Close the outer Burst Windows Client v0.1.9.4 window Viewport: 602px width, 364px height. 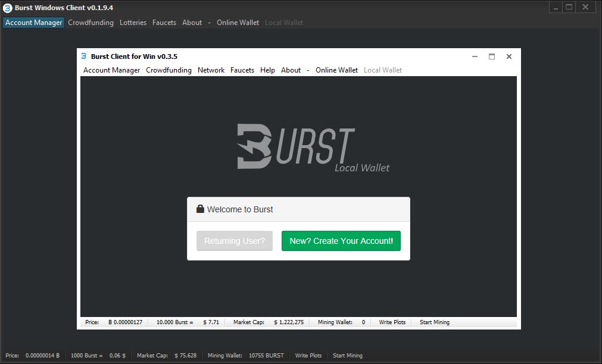coord(585,7)
